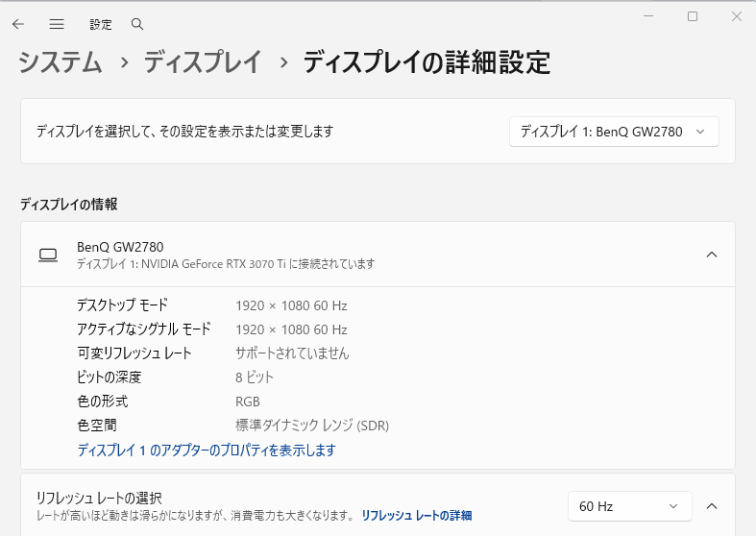The width and height of the screenshot is (756, 536).
Task: Open ディスプレイ 1: BenQ GW2780 dropdown
Action: click(614, 132)
